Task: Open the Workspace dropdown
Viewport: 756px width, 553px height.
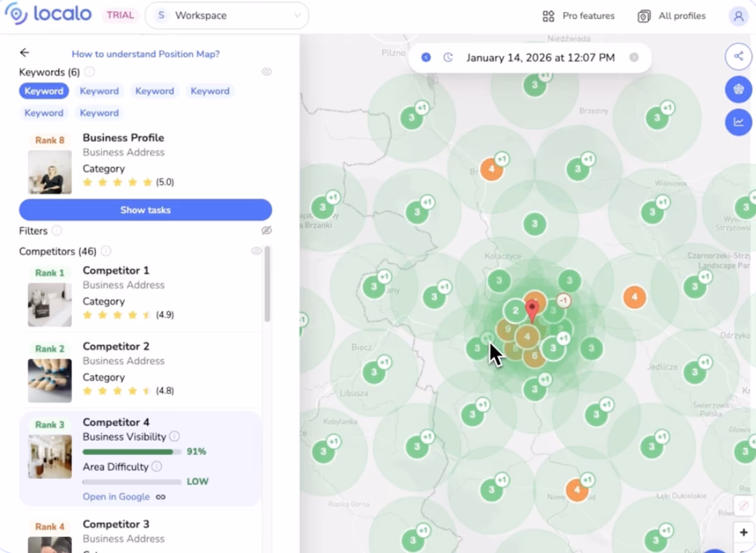Action: pos(227,15)
